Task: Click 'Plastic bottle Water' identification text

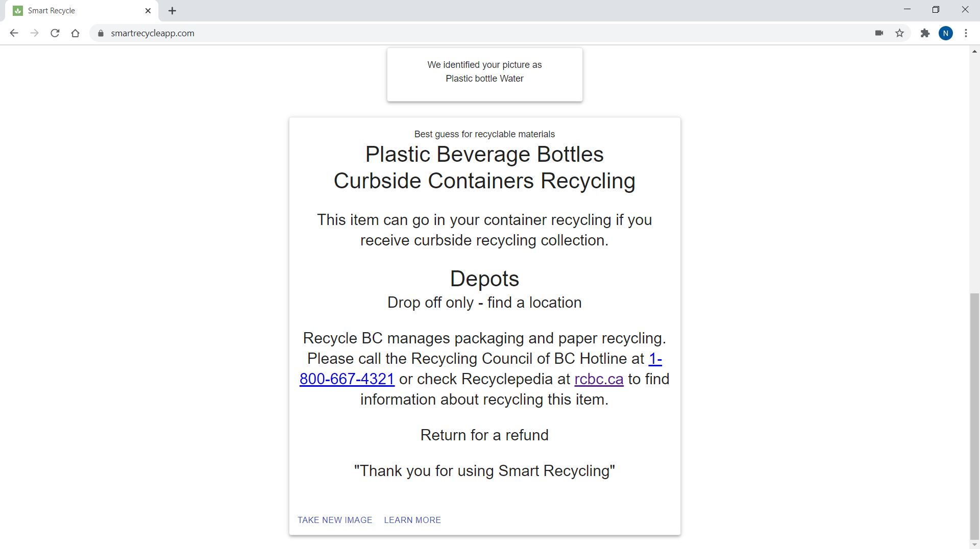Action: [484, 79]
